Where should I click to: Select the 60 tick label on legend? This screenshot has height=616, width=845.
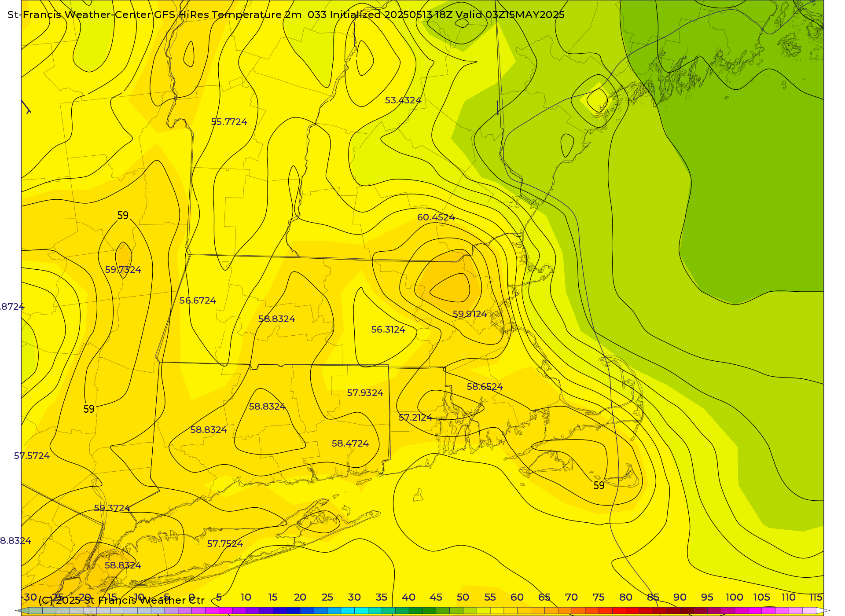[517, 597]
